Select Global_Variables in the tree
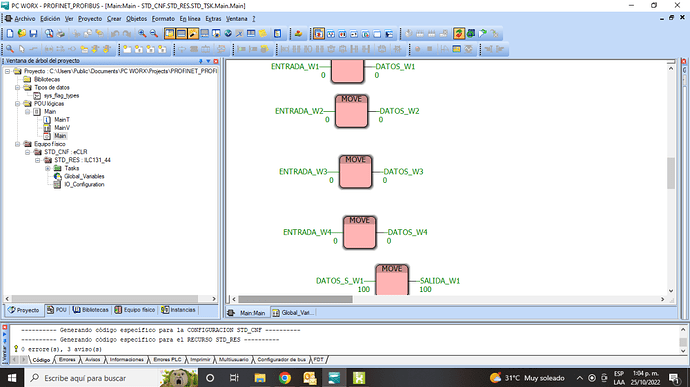 [84, 176]
